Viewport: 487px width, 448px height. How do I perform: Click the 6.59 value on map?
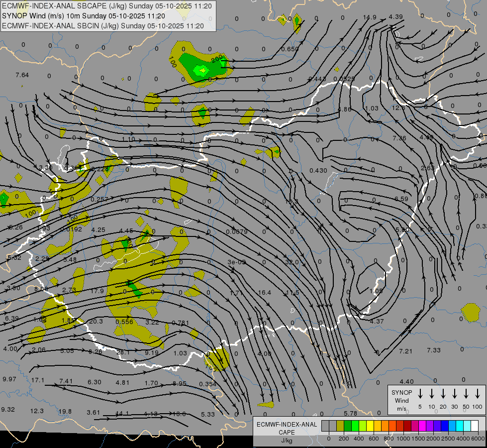pyautogui.click(x=401, y=199)
